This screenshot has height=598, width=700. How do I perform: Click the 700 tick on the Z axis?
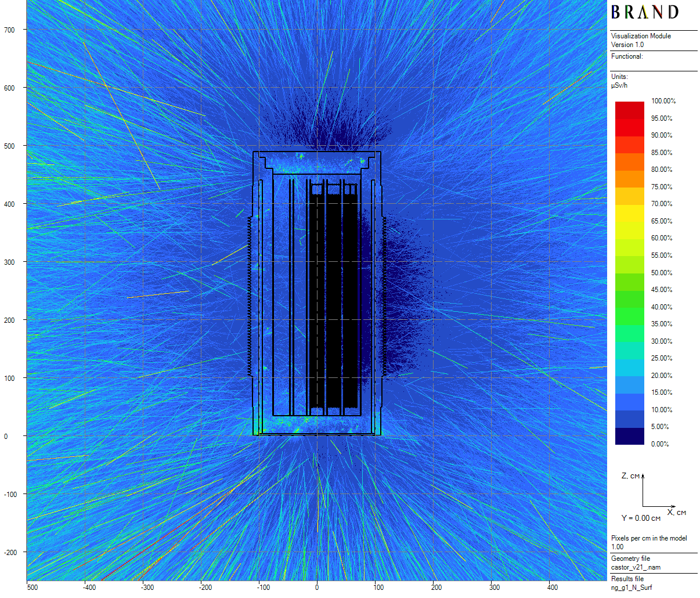point(10,30)
